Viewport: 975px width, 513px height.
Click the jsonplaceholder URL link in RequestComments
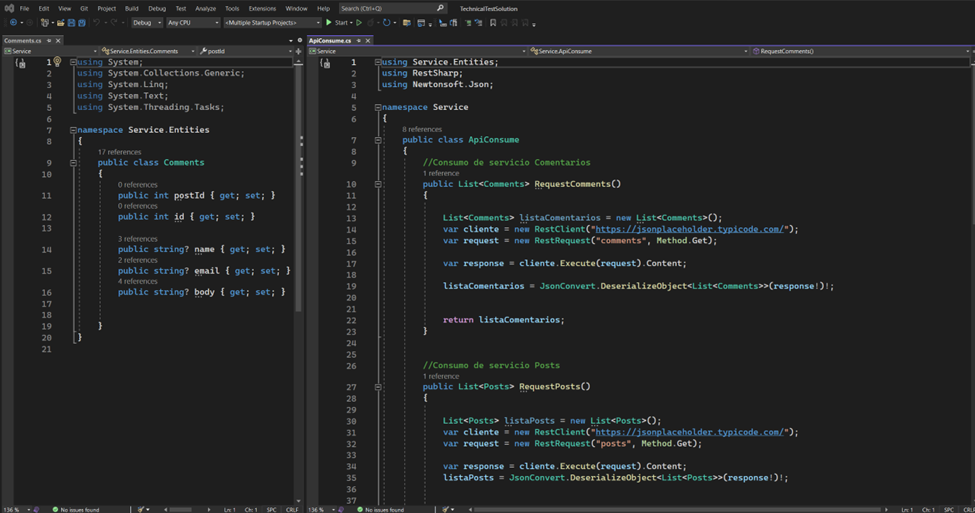692,229
